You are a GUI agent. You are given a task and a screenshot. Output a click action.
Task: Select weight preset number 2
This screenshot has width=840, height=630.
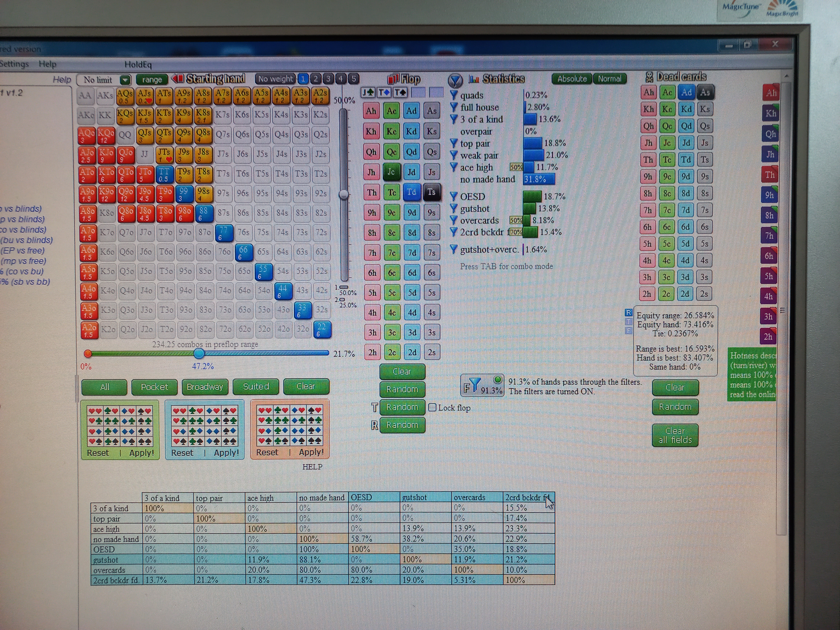tap(316, 79)
